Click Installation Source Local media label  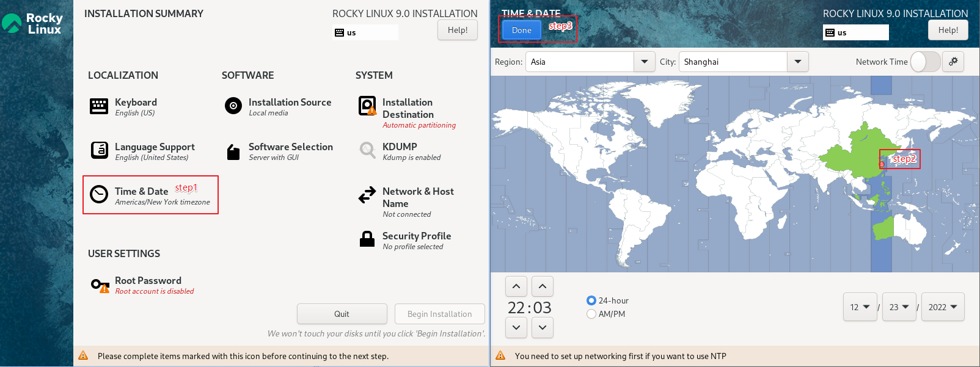[x=268, y=113]
